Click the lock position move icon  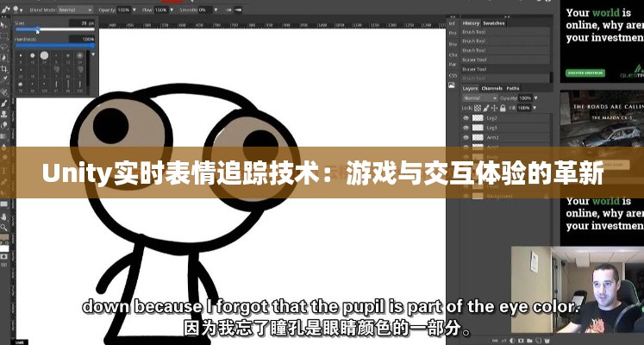pos(495,107)
